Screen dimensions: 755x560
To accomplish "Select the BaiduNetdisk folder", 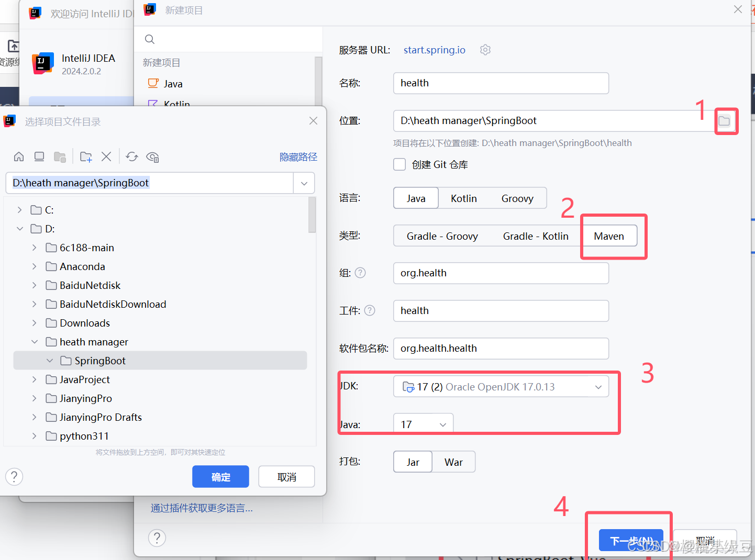I will coord(90,285).
